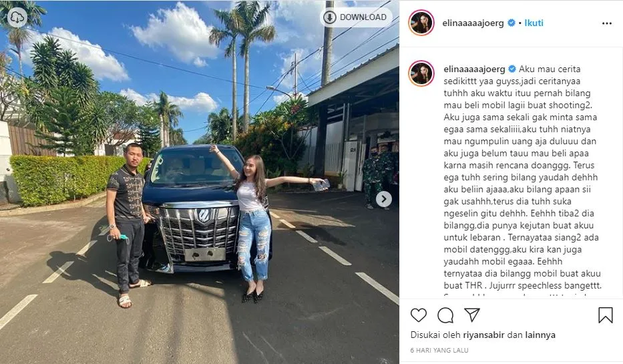
Task: Go to next photo with arrow
Action: [384, 199]
